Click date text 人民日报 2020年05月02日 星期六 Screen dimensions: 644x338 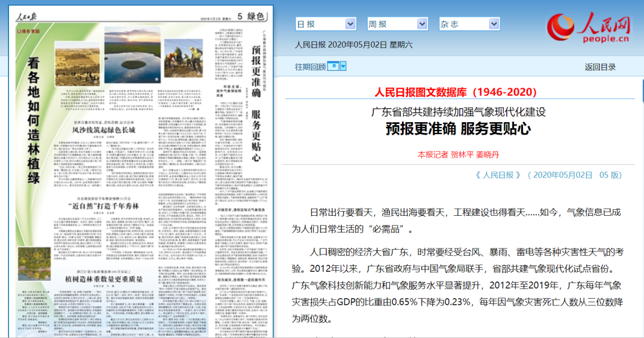[353, 45]
